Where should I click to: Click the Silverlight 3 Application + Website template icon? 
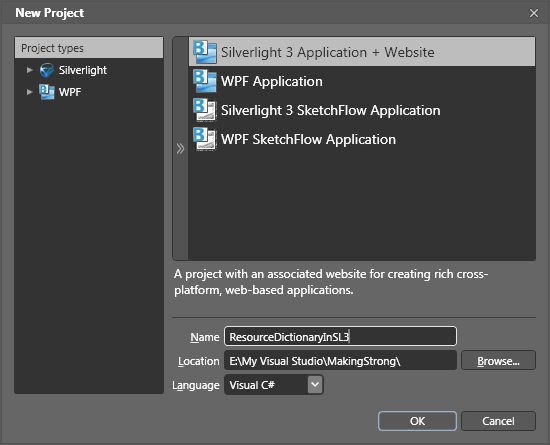pyautogui.click(x=205, y=52)
